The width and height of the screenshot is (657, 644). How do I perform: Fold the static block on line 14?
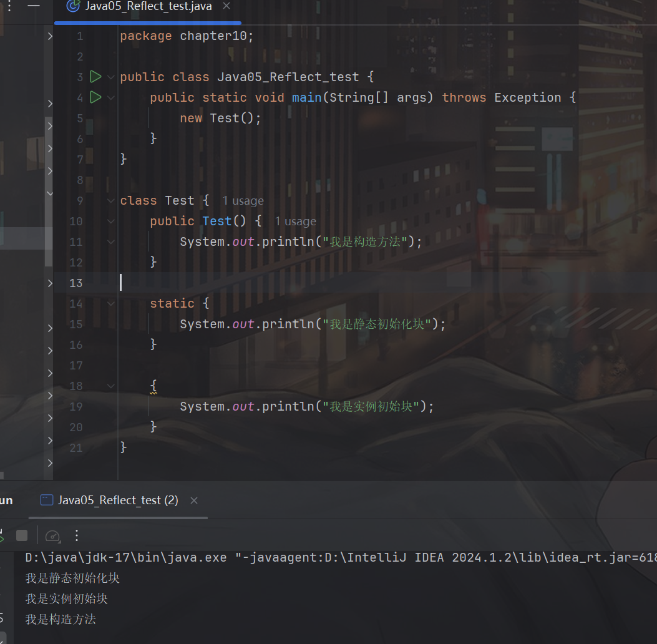[x=111, y=304]
